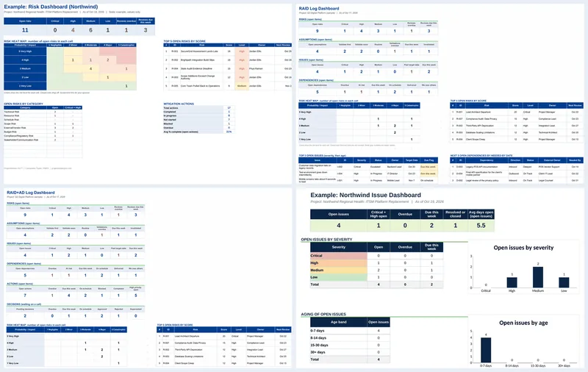Click the 'OPEN ISSUES BY SEVERITY' section heading

(326, 239)
